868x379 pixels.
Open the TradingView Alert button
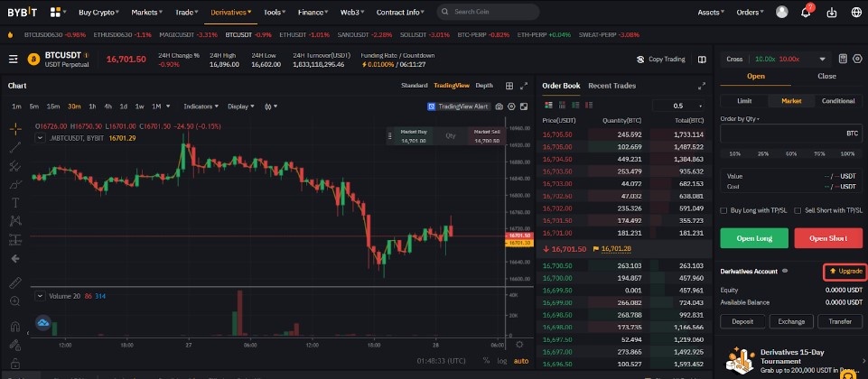click(x=458, y=106)
